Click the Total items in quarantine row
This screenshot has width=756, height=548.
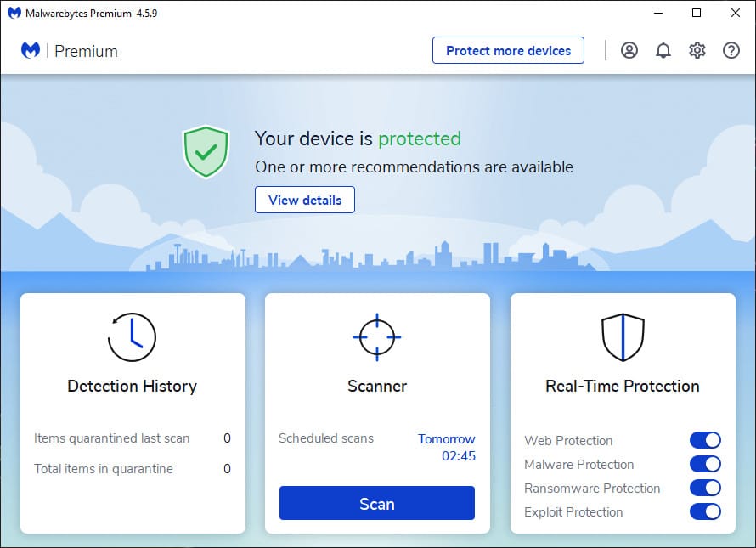(133, 468)
